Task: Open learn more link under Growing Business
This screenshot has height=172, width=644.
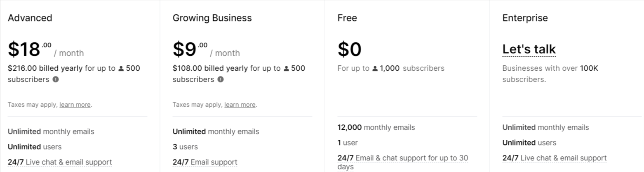Action: point(240,105)
